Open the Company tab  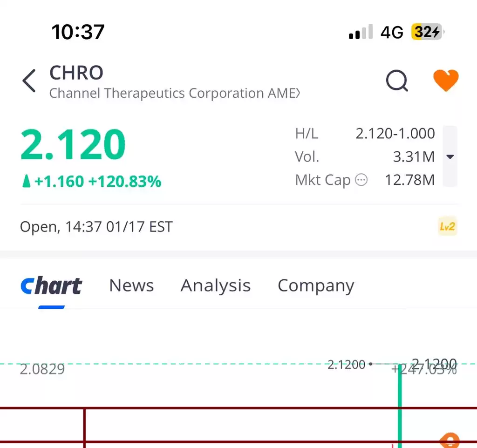(x=316, y=286)
